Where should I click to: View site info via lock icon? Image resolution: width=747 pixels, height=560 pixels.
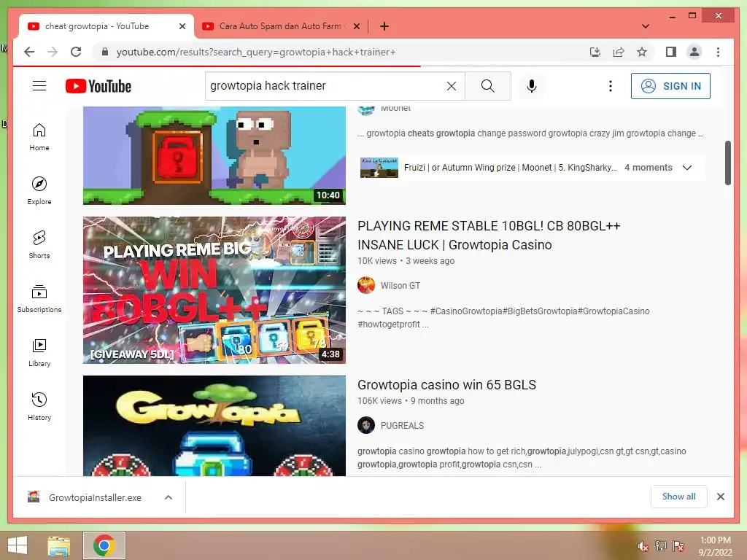pyautogui.click(x=105, y=52)
